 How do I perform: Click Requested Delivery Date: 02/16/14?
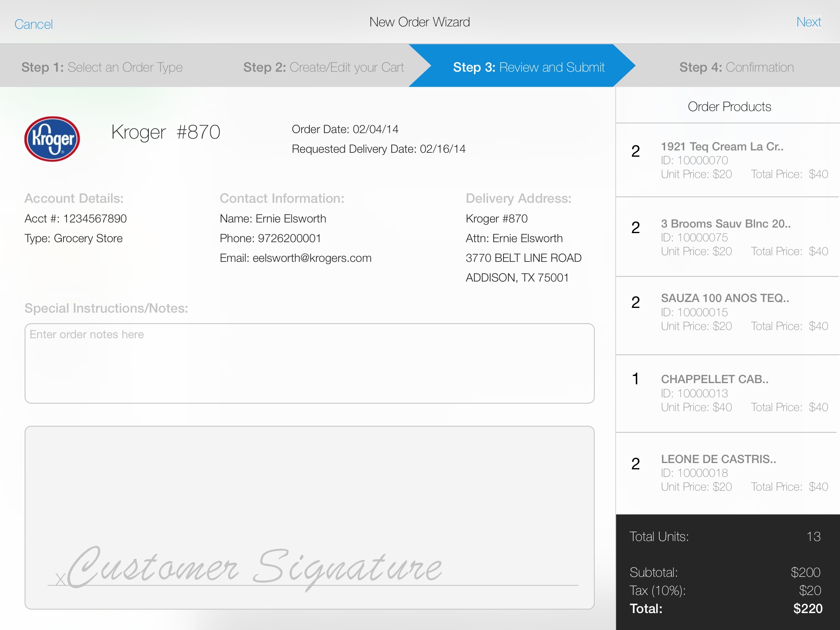point(378,149)
